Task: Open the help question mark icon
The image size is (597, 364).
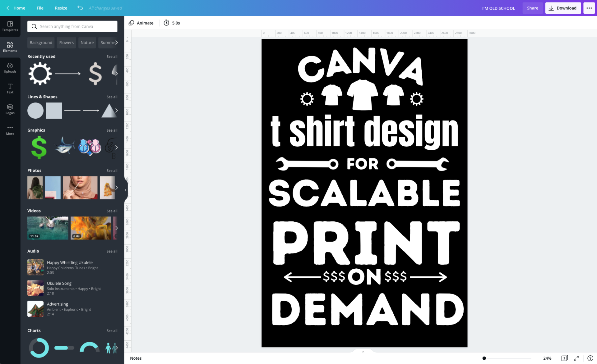Action: click(590, 358)
